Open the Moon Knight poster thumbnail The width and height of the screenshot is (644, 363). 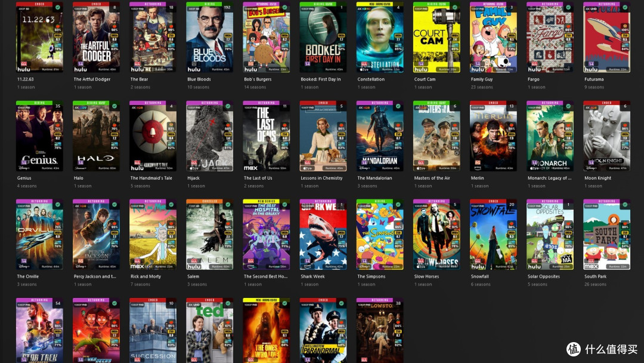click(x=606, y=137)
